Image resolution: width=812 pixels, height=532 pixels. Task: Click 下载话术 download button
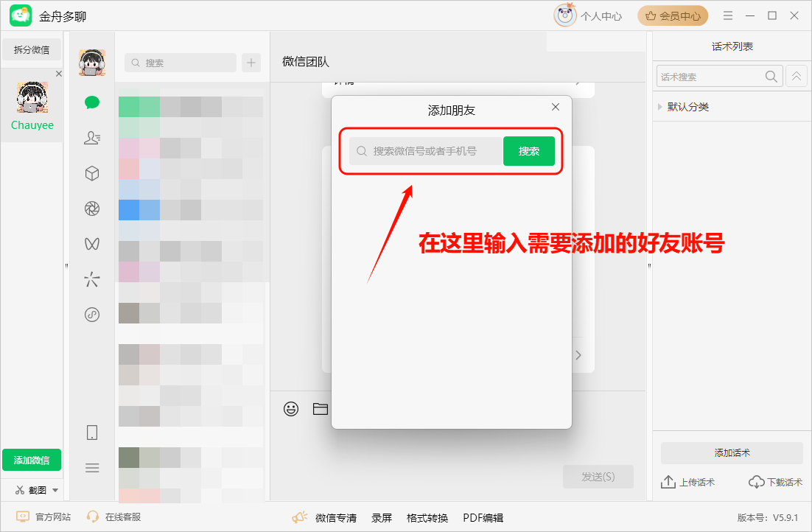[x=775, y=483]
